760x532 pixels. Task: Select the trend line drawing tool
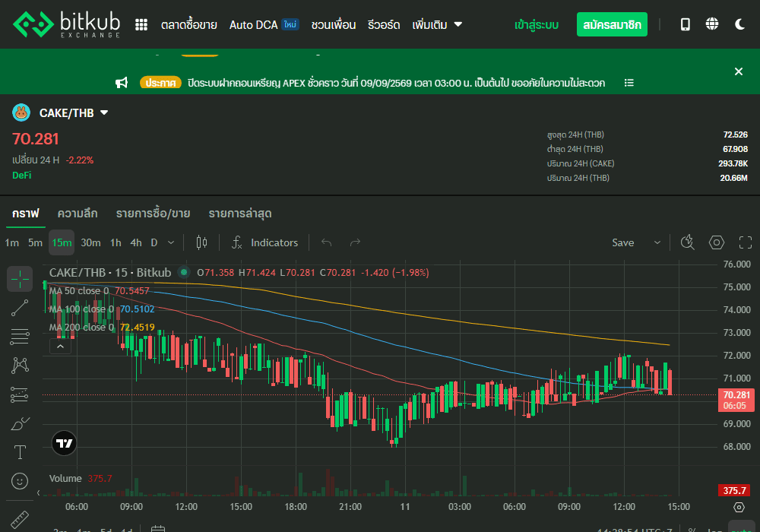click(20, 308)
